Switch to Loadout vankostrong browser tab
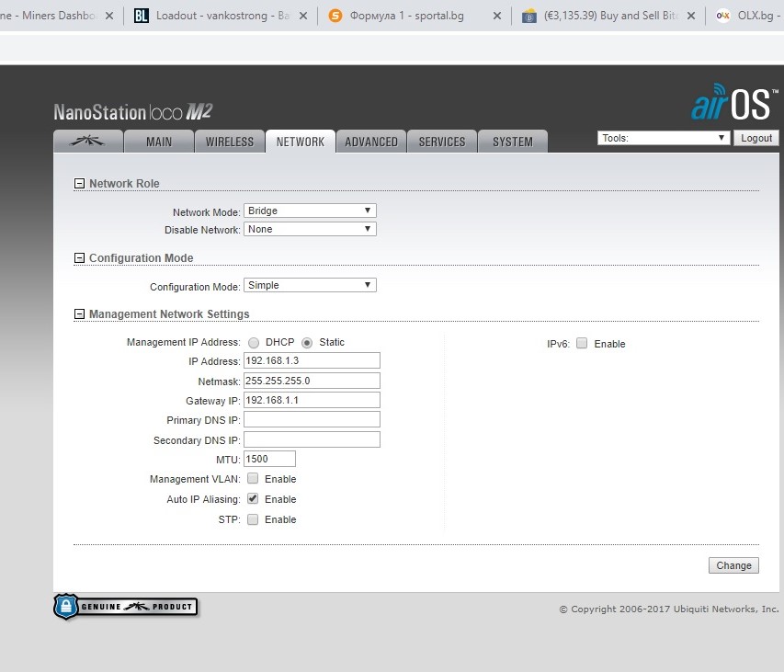The height and width of the screenshot is (672, 784). tap(220, 16)
